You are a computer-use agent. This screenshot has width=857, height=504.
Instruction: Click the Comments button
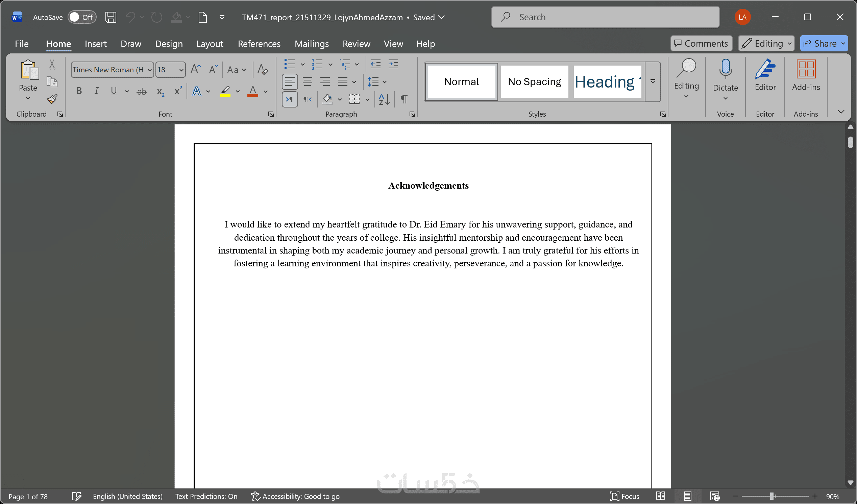701,44
